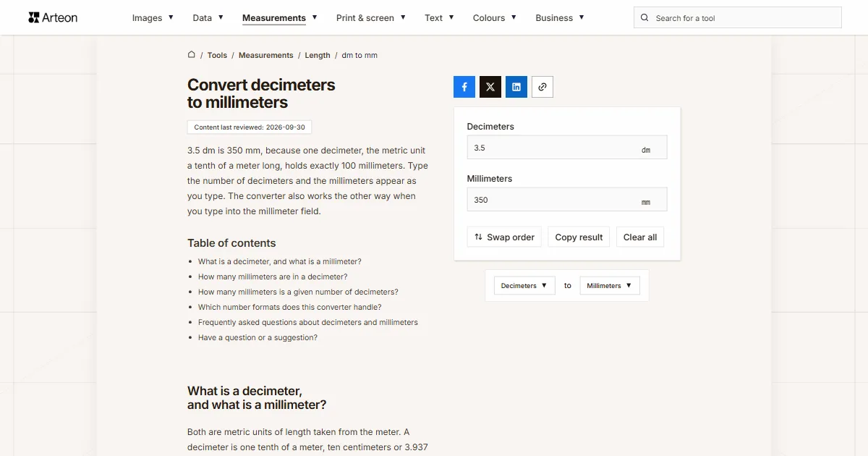Viewport: 868px width, 456px height.
Task: Share page on LinkedIn
Action: pyautogui.click(x=516, y=87)
